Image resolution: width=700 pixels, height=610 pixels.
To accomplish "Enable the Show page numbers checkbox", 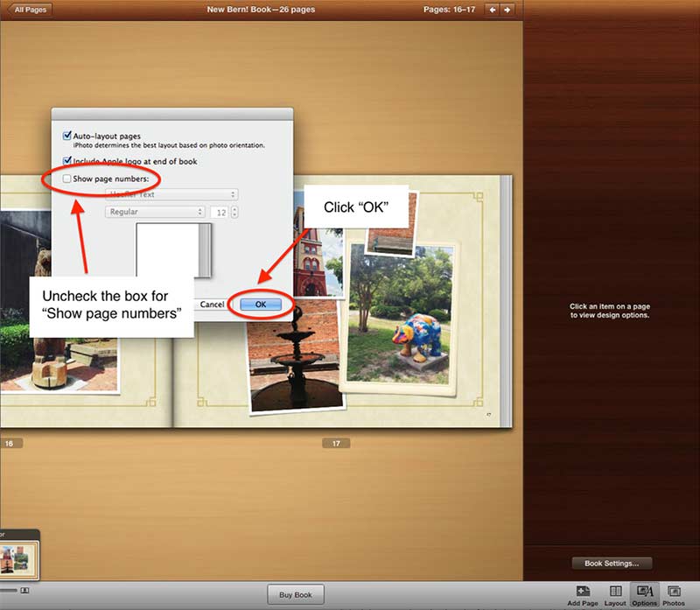I will coord(67,179).
